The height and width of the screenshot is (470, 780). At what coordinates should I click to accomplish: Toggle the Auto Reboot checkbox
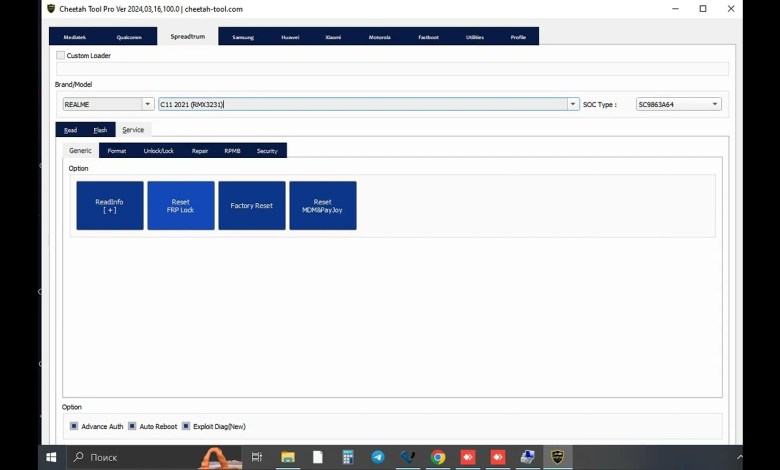tap(132, 426)
